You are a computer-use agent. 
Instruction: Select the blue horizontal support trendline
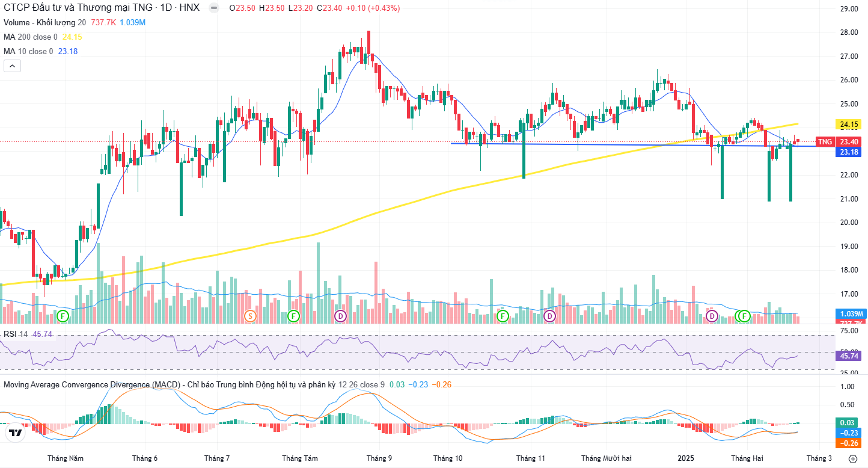click(x=601, y=144)
